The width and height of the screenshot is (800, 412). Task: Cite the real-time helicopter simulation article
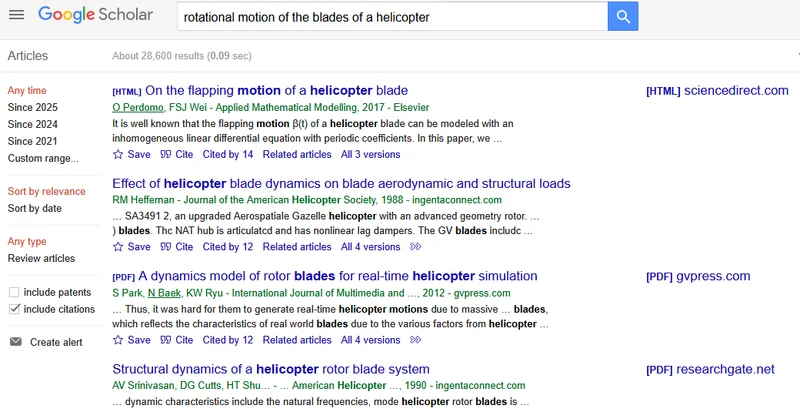176,340
